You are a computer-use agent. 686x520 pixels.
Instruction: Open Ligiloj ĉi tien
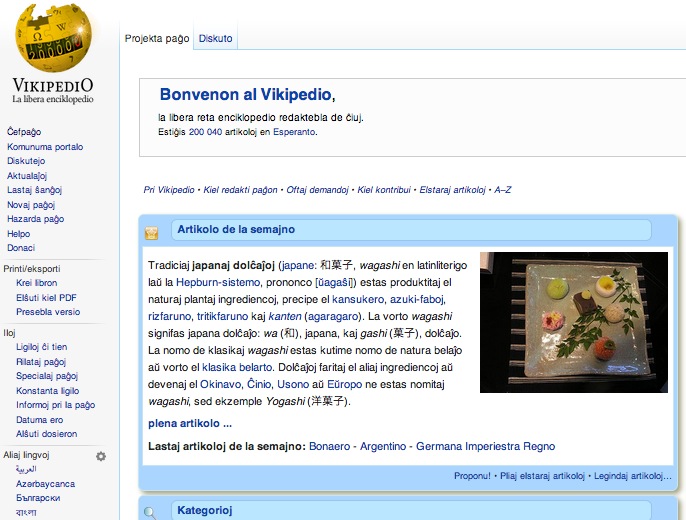point(42,347)
